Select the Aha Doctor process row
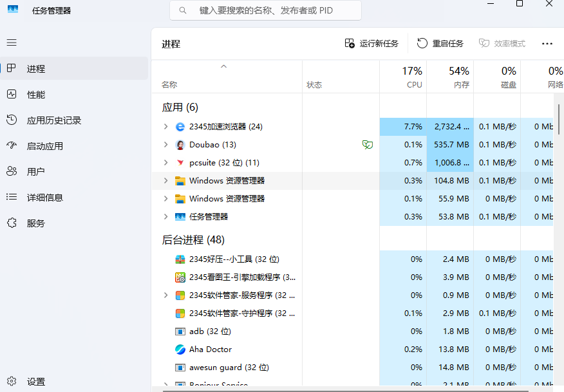The height and width of the screenshot is (392, 564). (x=353, y=350)
